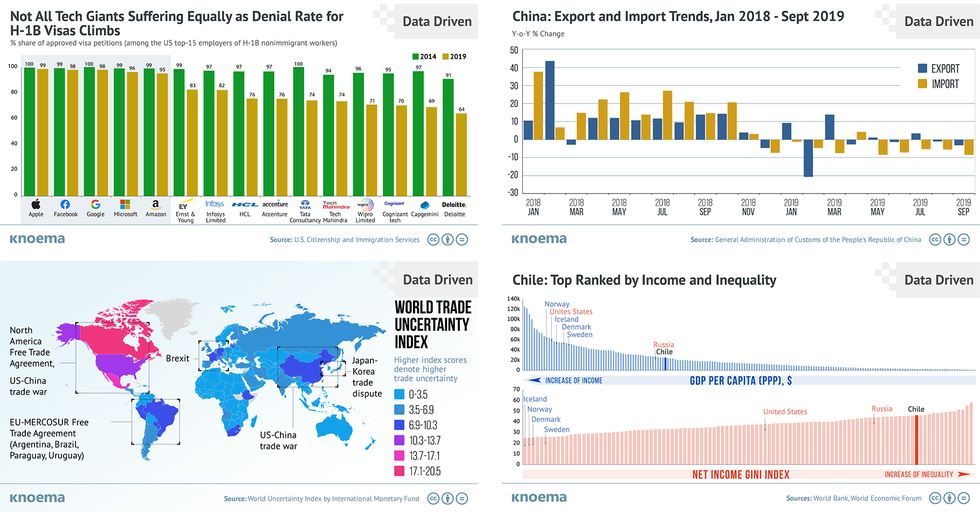Click the Brexit map label
The image size is (980, 515).
coord(178,358)
